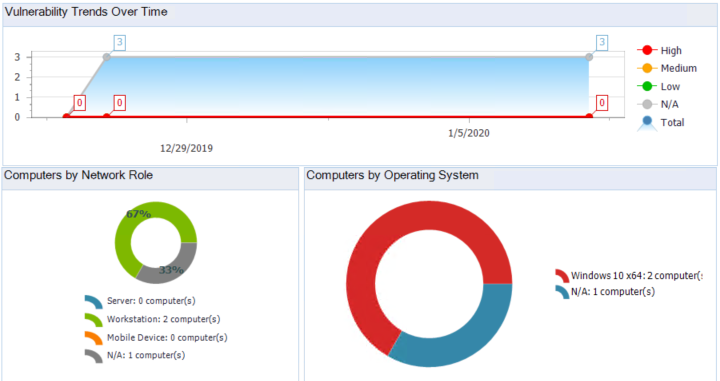Click the Total legend label

click(672, 123)
